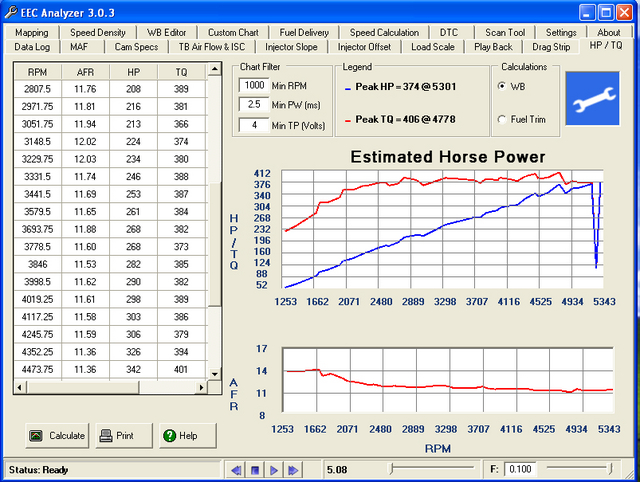Open the MAF tab
This screenshot has width=640, height=482.
[79, 47]
